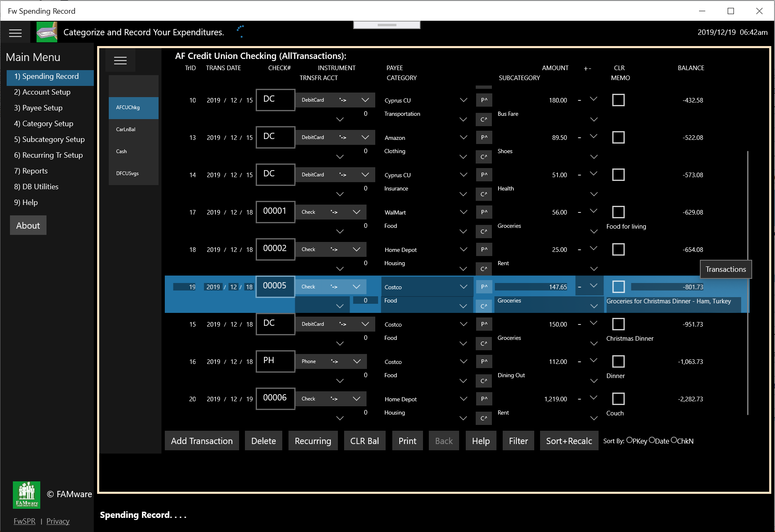Click C^ button for Home Depot Housing transaction 18

484,269
